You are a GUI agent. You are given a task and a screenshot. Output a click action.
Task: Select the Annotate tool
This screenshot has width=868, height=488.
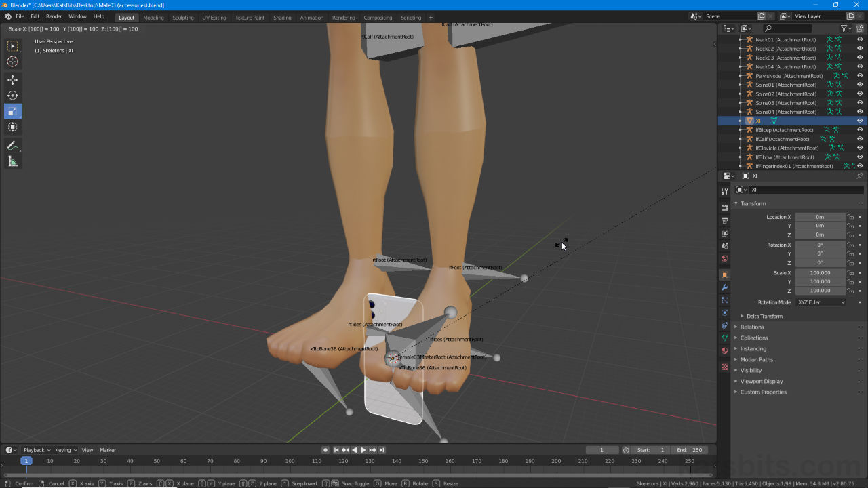click(x=13, y=146)
